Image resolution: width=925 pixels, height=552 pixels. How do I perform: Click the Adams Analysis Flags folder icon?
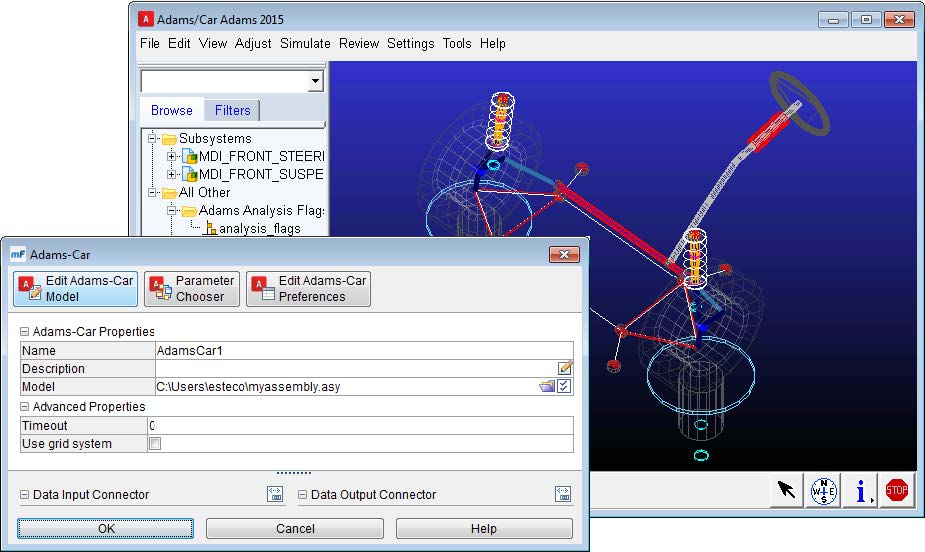click(189, 211)
